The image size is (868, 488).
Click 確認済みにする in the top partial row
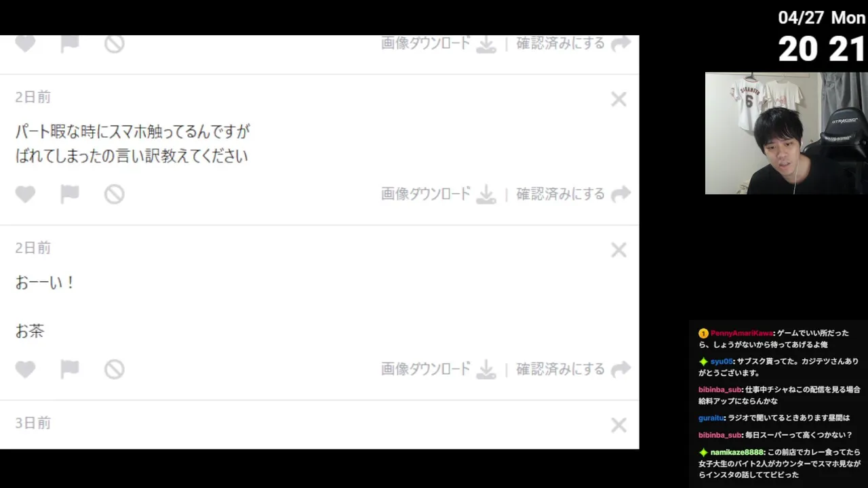coord(574,44)
